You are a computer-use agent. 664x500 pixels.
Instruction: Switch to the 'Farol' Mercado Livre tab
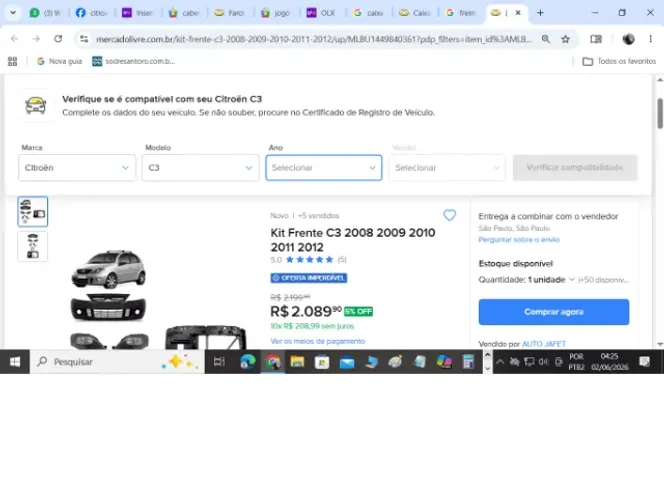click(230, 13)
